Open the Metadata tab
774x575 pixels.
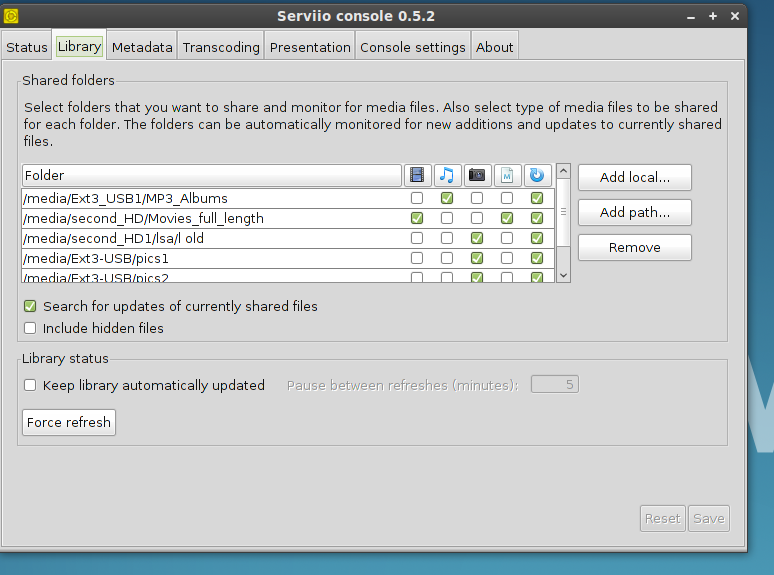pos(142,47)
